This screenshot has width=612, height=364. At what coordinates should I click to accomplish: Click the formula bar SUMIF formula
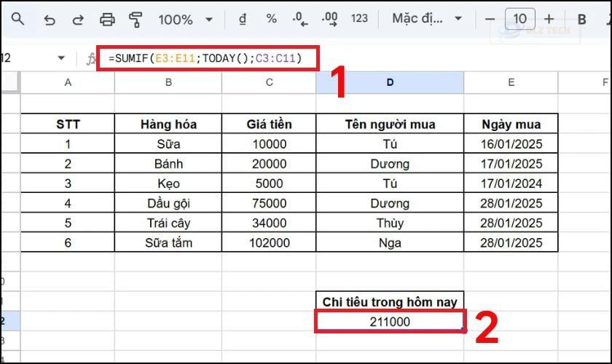pyautogui.click(x=205, y=58)
